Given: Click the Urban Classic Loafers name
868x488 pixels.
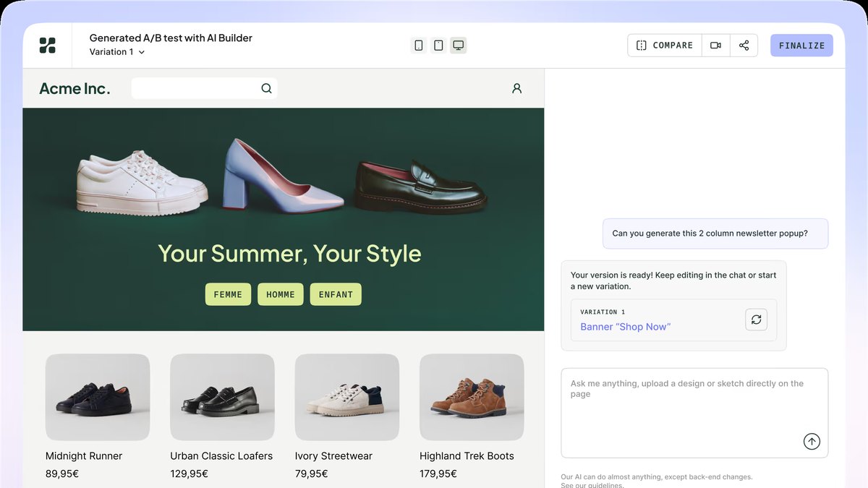Looking at the screenshot, I should (x=221, y=456).
